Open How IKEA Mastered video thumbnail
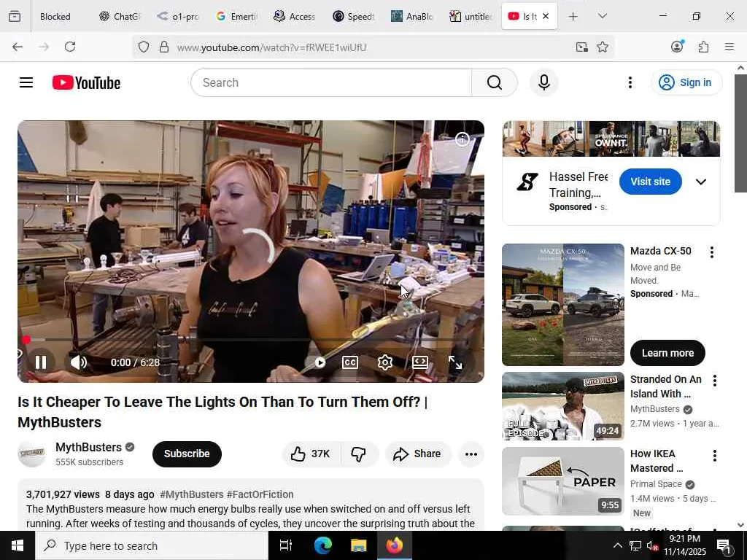The width and height of the screenshot is (747, 560). (x=562, y=481)
